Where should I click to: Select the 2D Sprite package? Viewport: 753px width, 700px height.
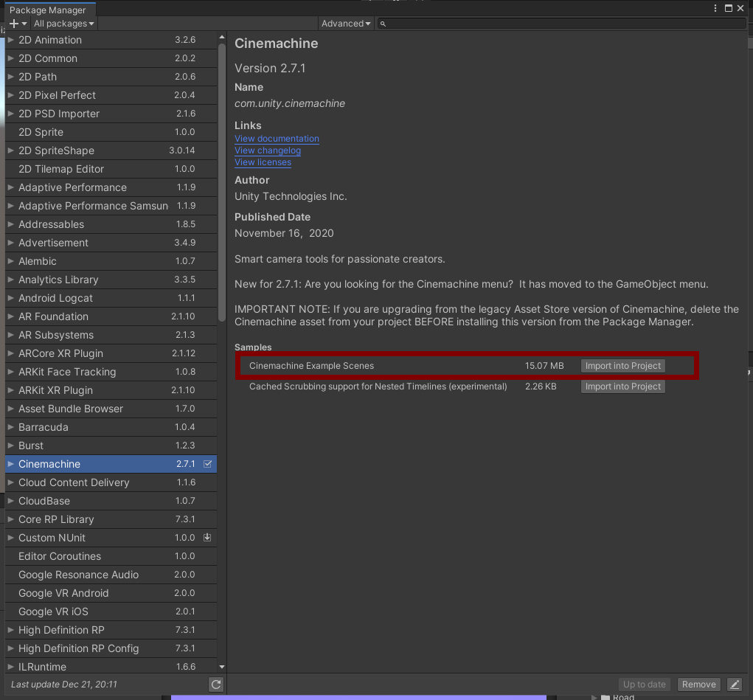click(111, 132)
